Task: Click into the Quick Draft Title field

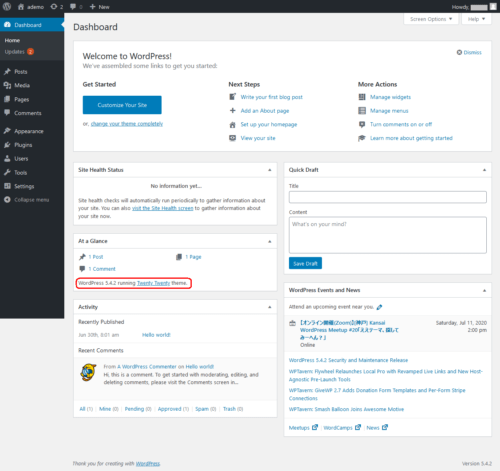Action: pos(388,197)
